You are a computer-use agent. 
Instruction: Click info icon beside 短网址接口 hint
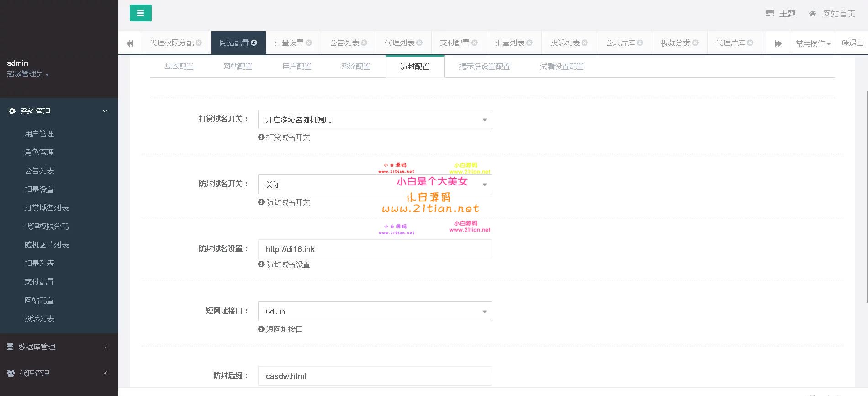coord(261,329)
